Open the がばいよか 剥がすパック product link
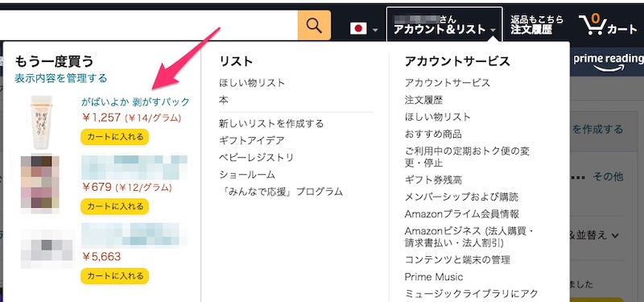Viewport: 644px width, 302px height. 135,101
